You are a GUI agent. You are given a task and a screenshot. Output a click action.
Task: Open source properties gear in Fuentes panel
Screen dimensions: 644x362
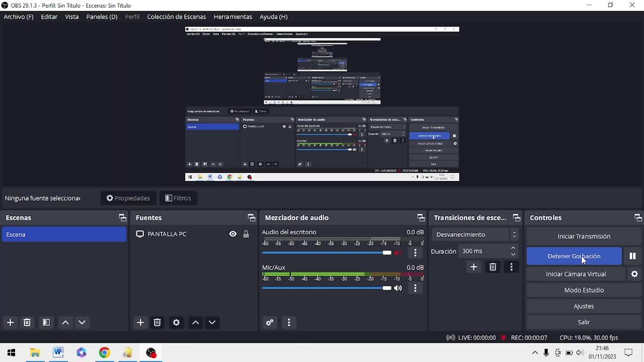pyautogui.click(x=176, y=322)
